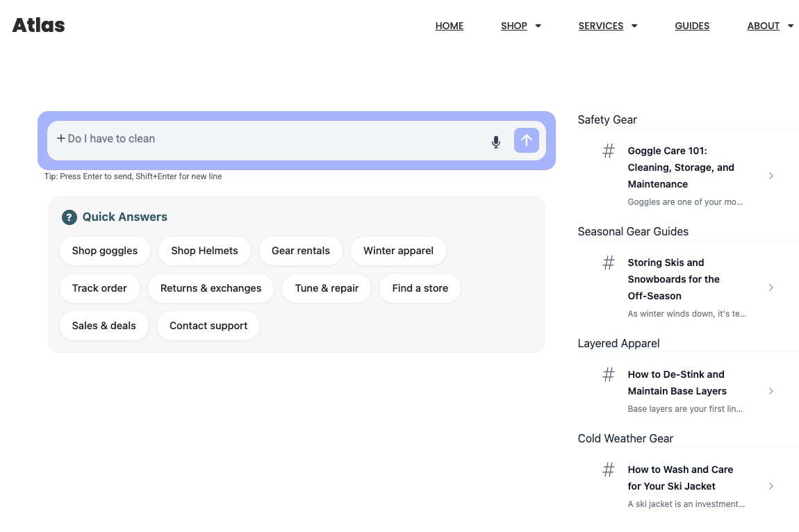This screenshot has height=532, width=799.
Task: Navigate to the HOME menu item
Action: 449,26
